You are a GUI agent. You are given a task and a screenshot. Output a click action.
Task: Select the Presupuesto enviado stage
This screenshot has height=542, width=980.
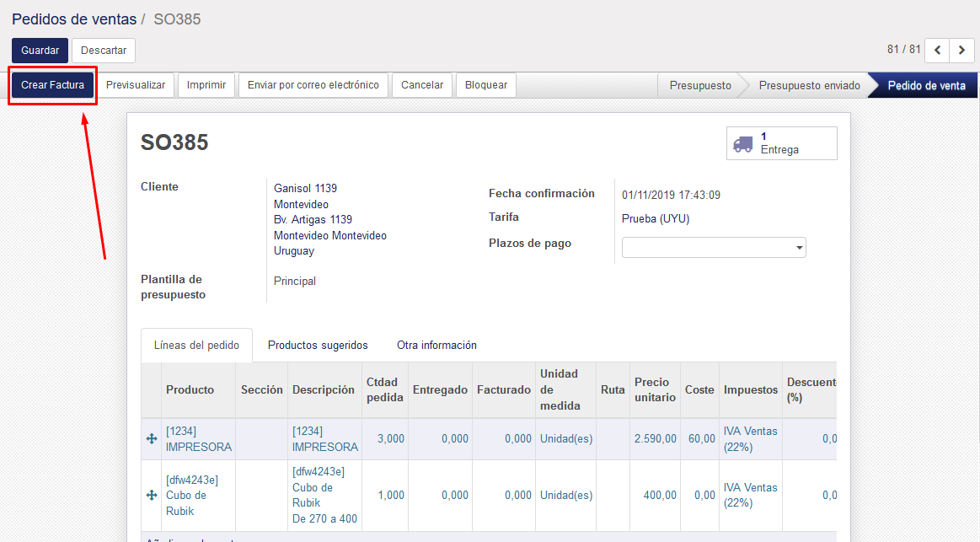click(x=810, y=86)
